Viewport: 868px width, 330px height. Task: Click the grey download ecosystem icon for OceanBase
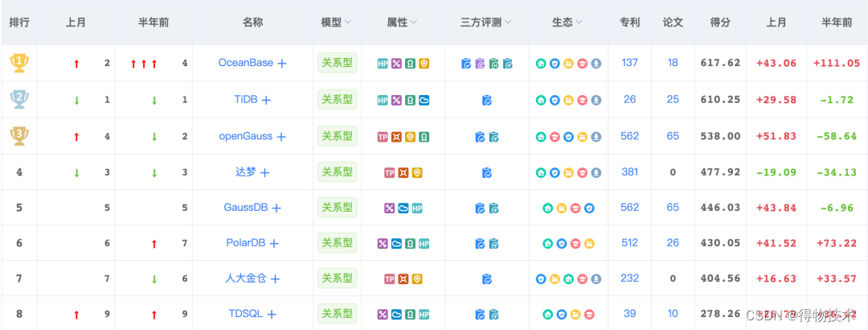pyautogui.click(x=596, y=64)
